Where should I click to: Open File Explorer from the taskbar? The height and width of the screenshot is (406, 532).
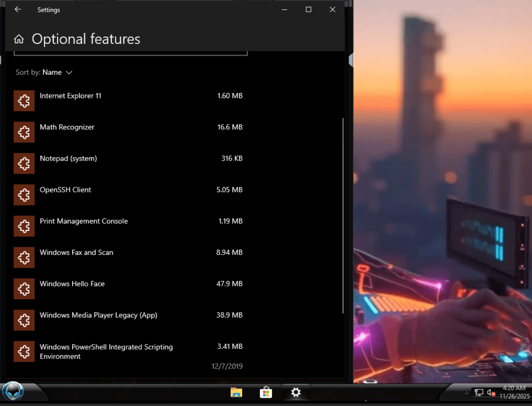click(x=236, y=392)
